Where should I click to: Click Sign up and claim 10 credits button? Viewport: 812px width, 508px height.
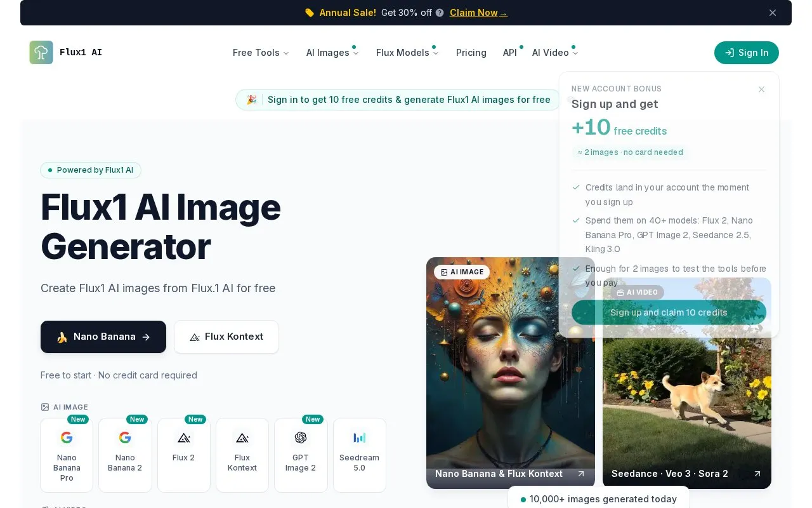669,312
